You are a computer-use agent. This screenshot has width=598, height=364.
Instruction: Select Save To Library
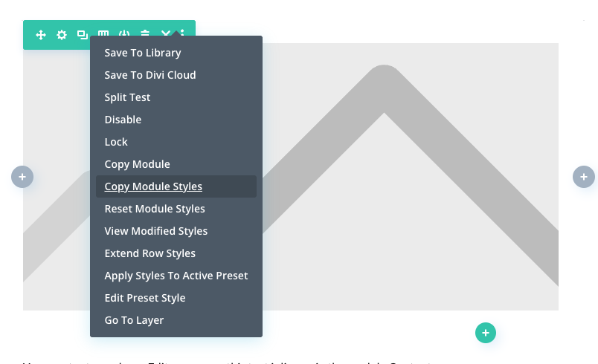click(143, 53)
